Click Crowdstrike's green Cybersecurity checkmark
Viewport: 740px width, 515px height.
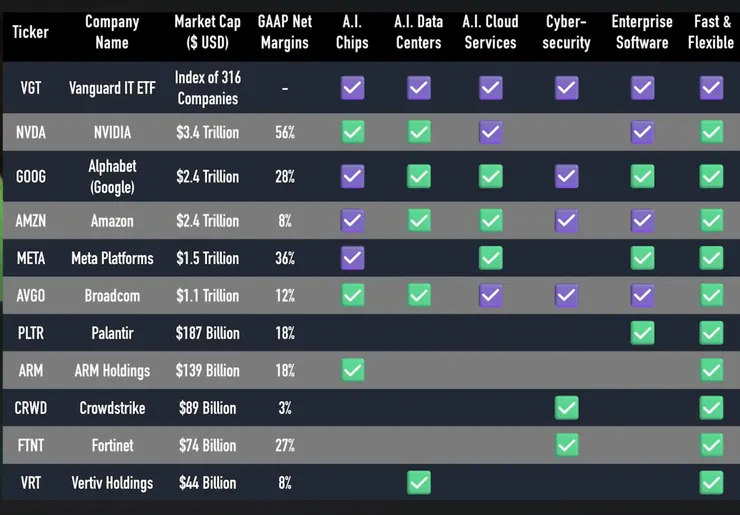[567, 408]
